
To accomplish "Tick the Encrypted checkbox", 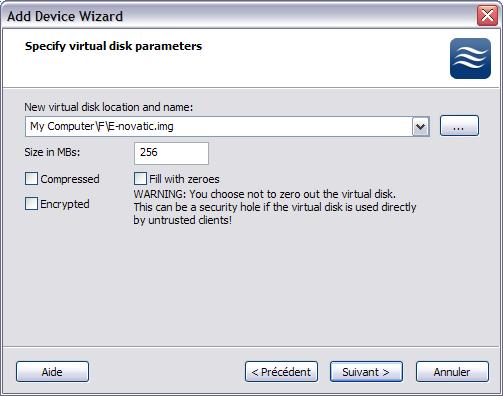I will tap(31, 203).
